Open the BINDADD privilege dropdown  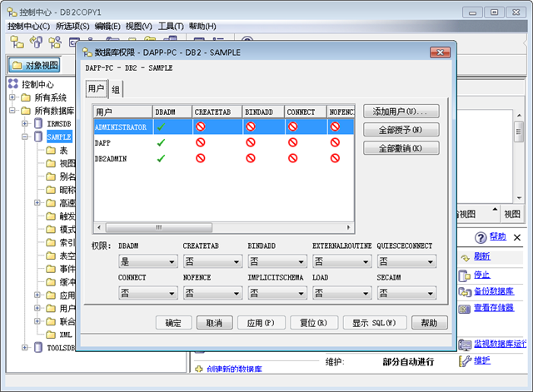pyautogui.click(x=277, y=261)
